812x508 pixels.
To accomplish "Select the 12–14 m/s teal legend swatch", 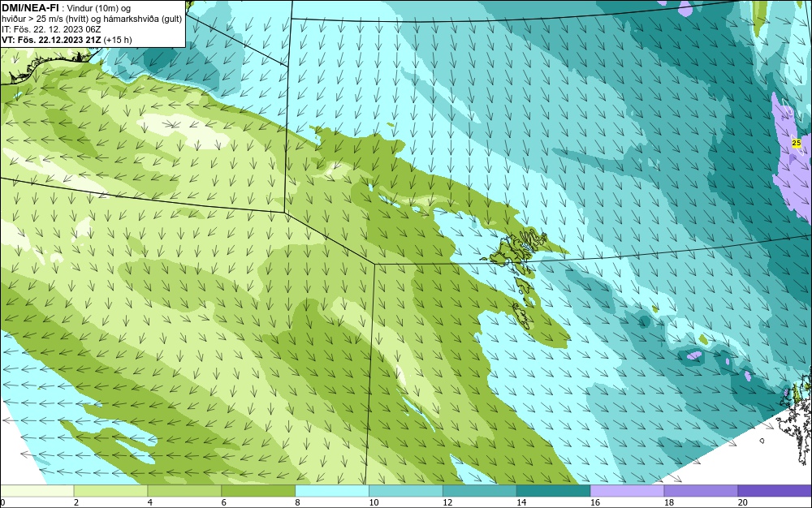I will click(480, 491).
